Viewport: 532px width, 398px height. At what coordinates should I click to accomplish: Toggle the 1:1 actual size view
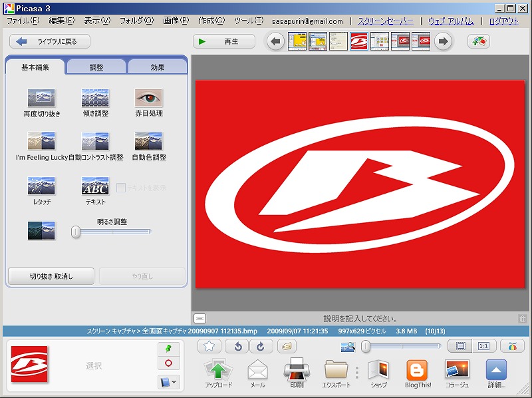(483, 346)
